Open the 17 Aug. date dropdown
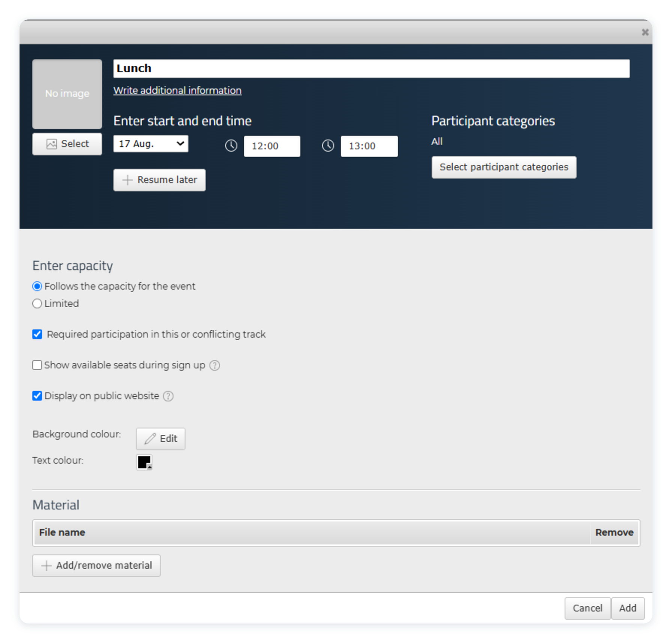 point(151,144)
